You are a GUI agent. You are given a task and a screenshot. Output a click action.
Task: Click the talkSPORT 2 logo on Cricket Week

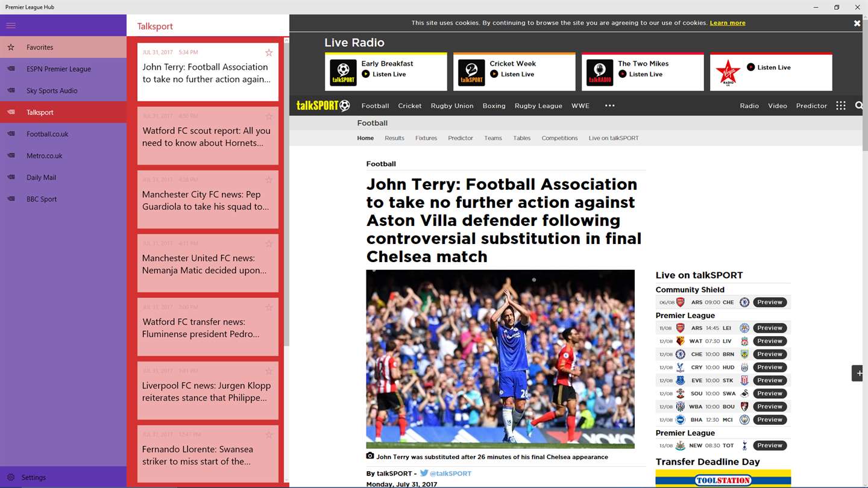(x=471, y=72)
